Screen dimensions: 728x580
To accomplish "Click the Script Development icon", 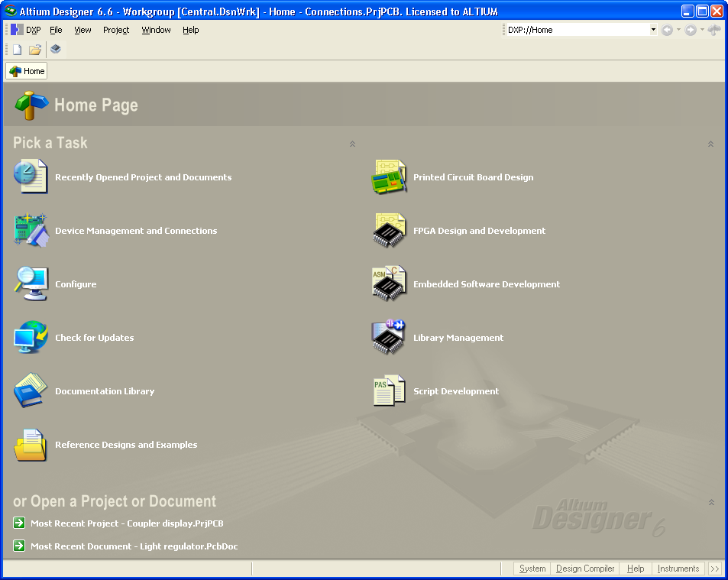I will click(389, 390).
